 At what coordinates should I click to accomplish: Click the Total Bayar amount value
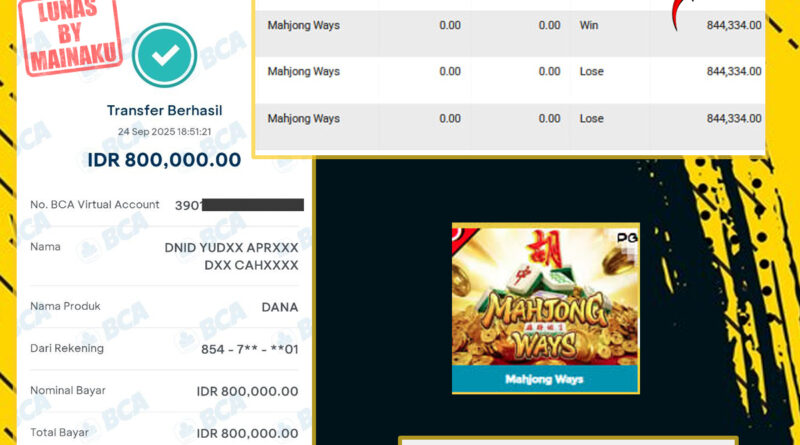point(247,433)
